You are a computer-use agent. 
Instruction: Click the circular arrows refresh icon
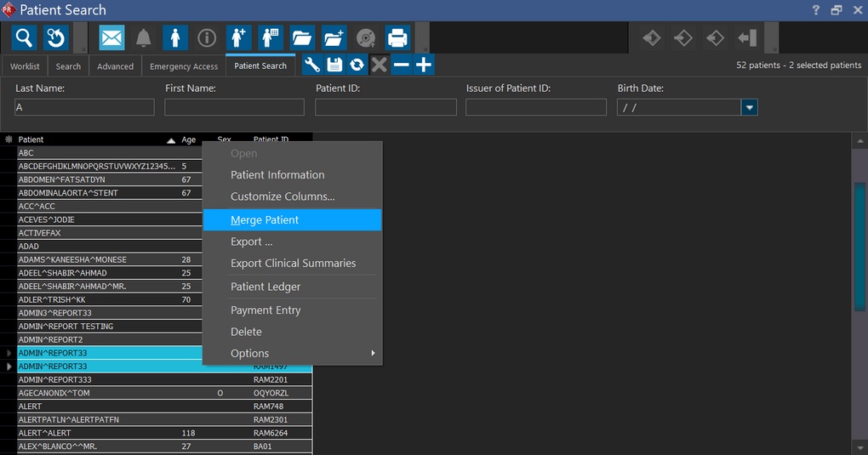click(x=357, y=65)
